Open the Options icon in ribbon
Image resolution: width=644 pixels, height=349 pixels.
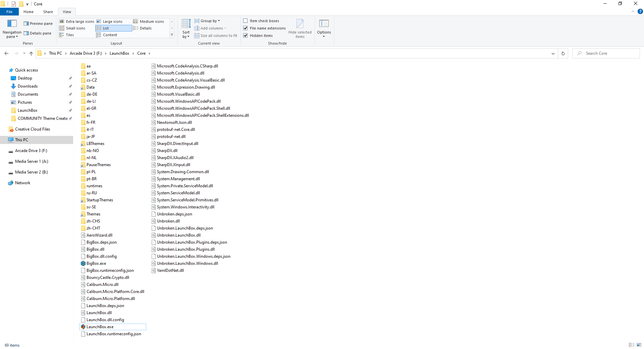tap(324, 23)
